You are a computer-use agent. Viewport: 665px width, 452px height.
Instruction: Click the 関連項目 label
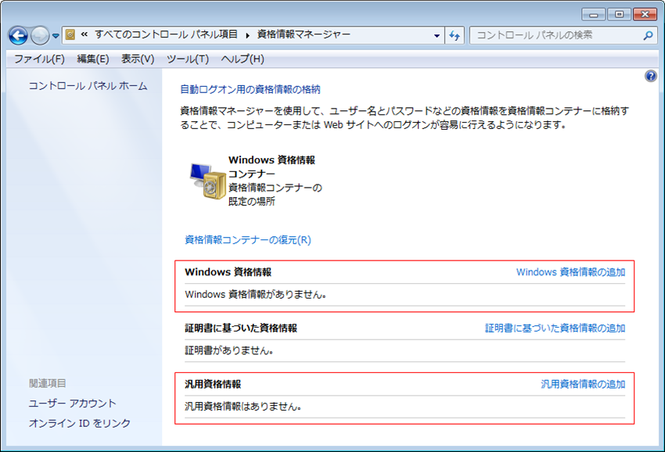point(47,383)
